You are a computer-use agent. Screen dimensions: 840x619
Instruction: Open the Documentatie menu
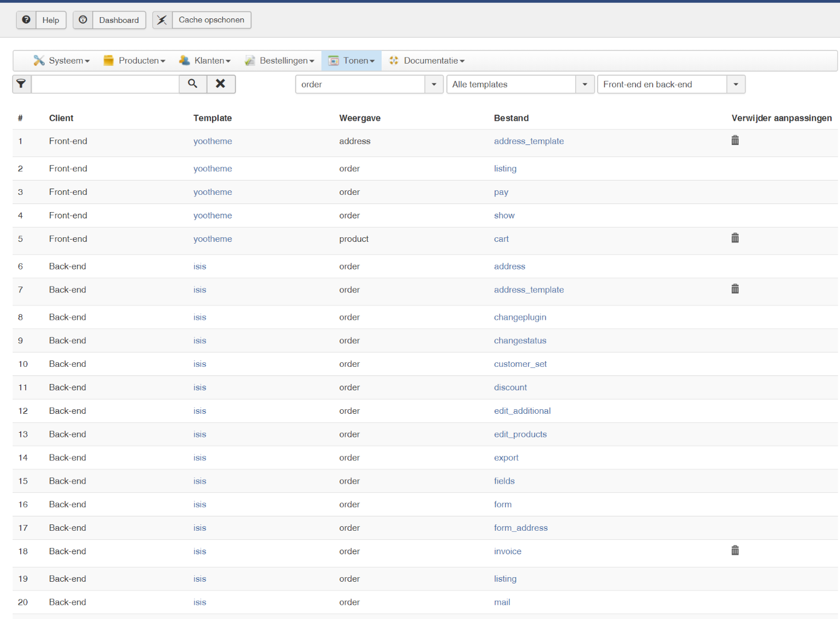pyautogui.click(x=427, y=61)
